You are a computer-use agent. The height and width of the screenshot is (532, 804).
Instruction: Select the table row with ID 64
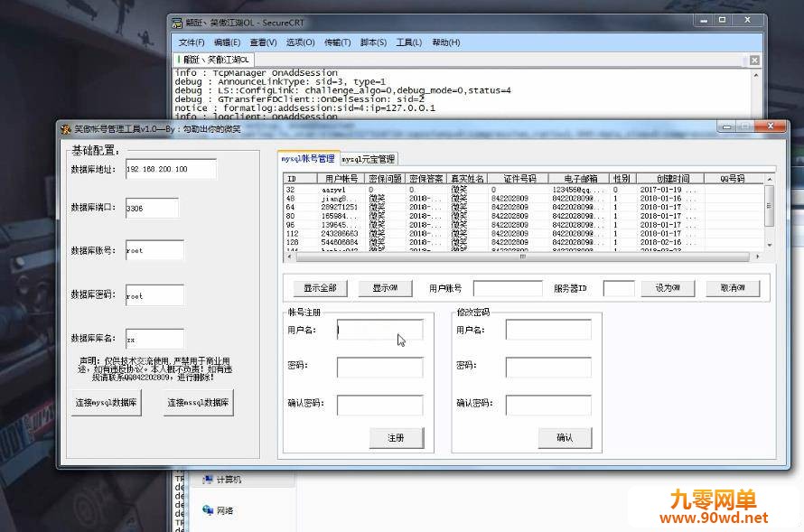pyautogui.click(x=524, y=207)
